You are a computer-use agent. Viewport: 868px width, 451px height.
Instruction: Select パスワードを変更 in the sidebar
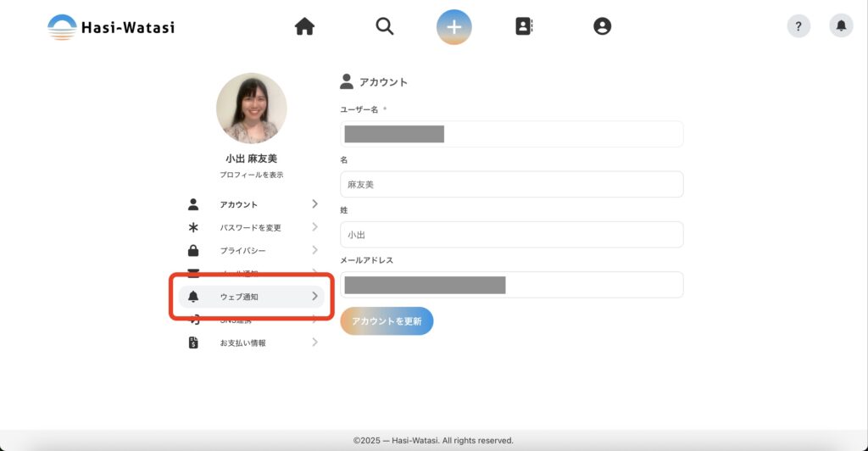pyautogui.click(x=250, y=227)
